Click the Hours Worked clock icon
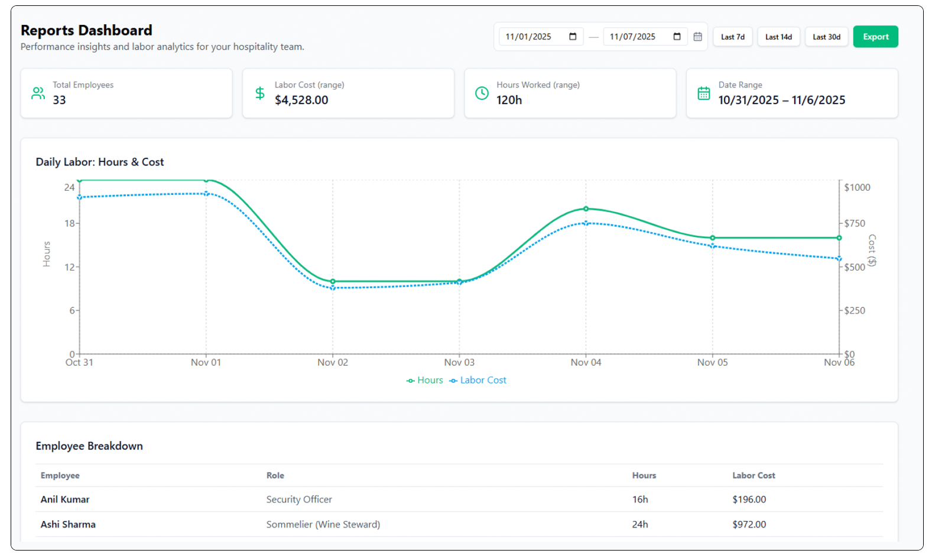932x560 pixels. point(482,93)
